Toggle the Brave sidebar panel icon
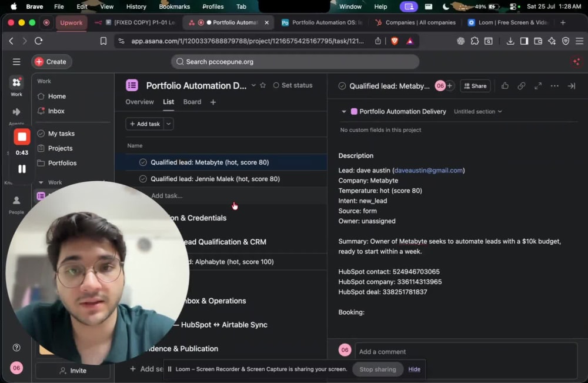 click(x=524, y=41)
